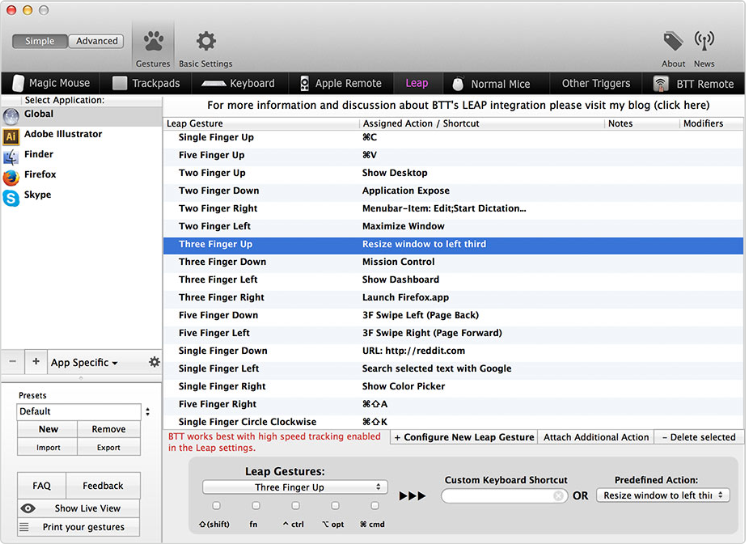Screen dimensions: 746x544
Task: Click the gear icon beside App Specific
Action: tap(154, 362)
